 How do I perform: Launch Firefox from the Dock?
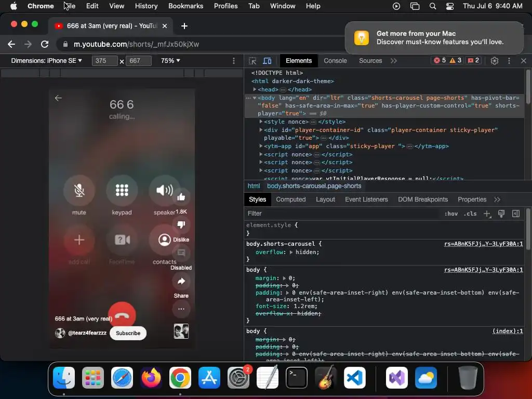click(x=151, y=378)
